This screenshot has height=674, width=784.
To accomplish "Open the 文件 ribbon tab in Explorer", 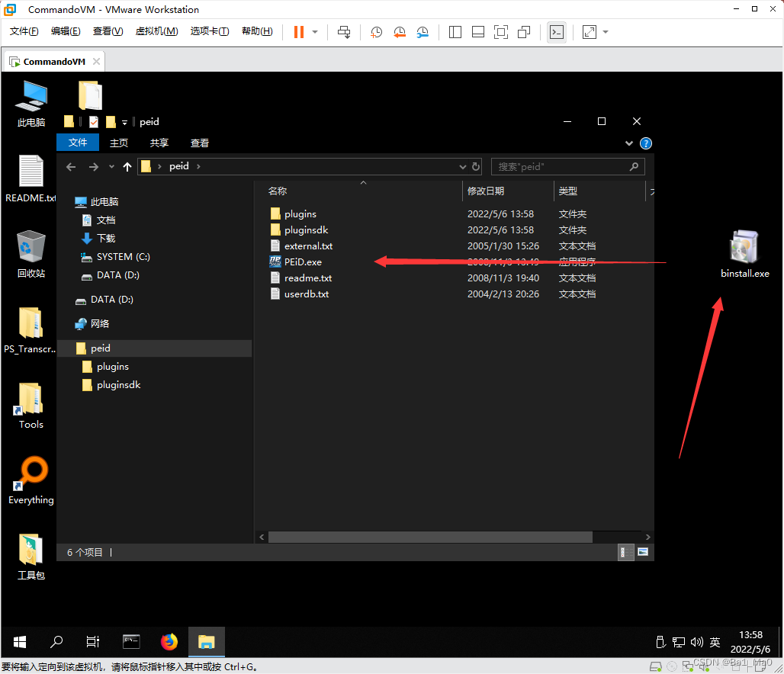I will tap(78, 143).
